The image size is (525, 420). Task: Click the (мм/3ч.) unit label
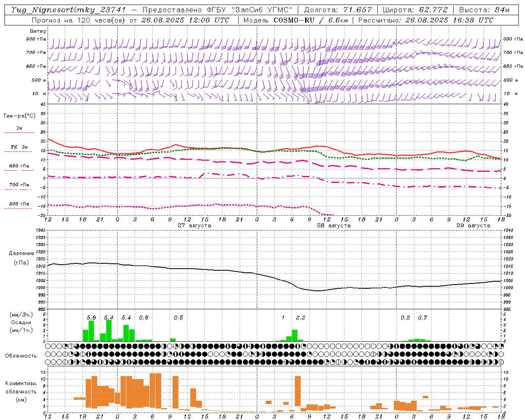click(x=21, y=315)
